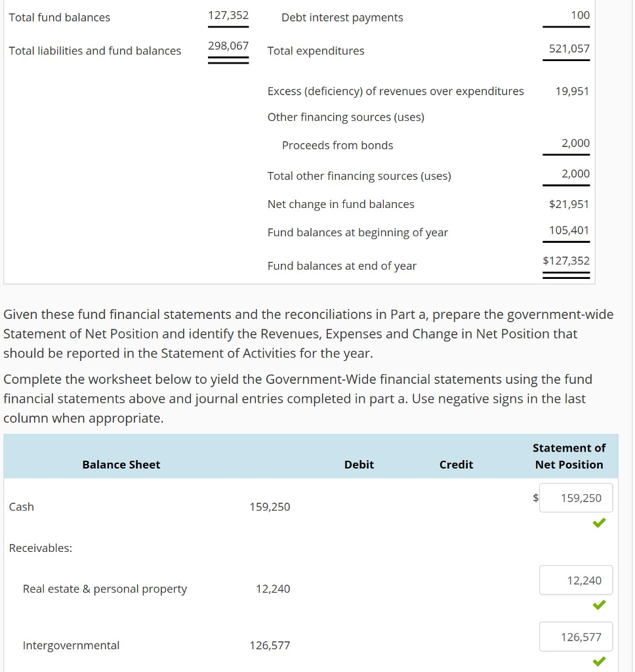Select the Intergovernmental amount input field
The width and height of the screenshot is (635, 672).
click(575, 636)
